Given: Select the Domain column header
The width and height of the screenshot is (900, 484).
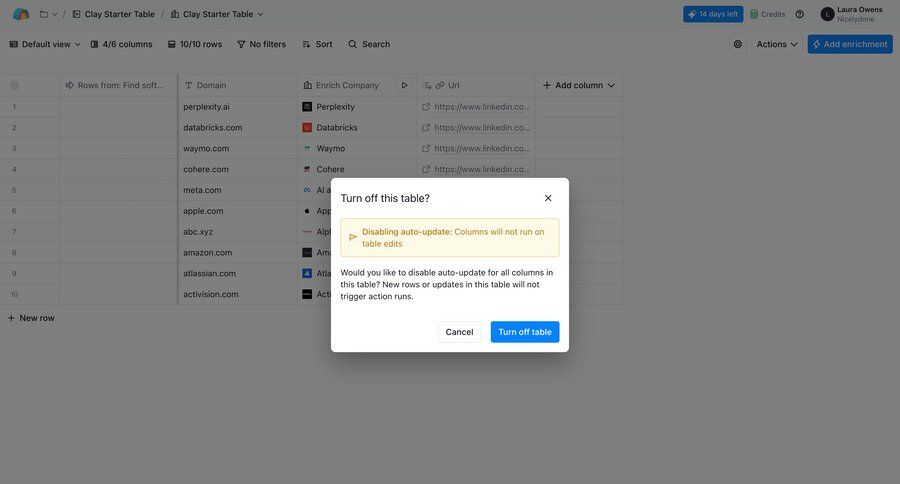Looking at the screenshot, I should (x=238, y=86).
